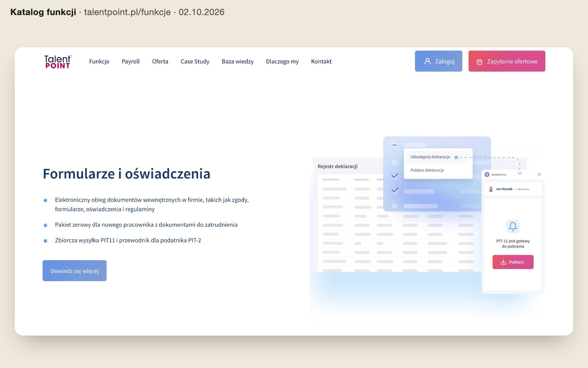Click the calendar icon in Zapytanie ofertowe

(x=479, y=62)
